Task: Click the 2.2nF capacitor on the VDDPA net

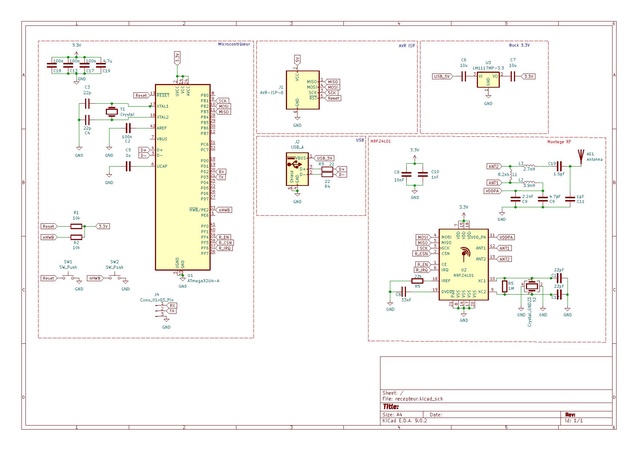Action: pos(516,199)
